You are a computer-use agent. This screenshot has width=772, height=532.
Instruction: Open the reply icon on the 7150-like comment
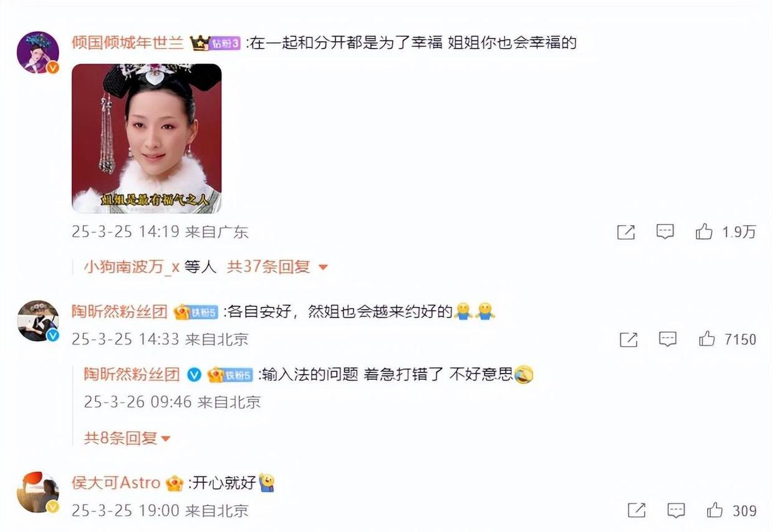pyautogui.click(x=668, y=339)
